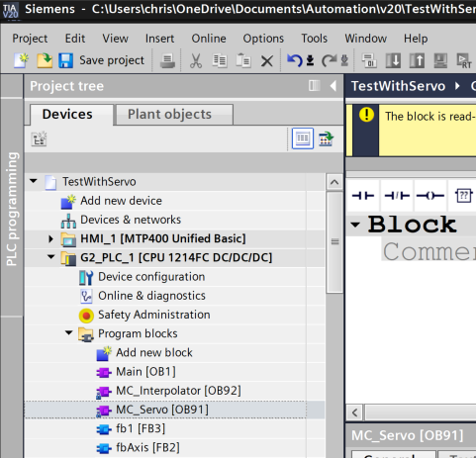Select Add new device entry

click(121, 201)
